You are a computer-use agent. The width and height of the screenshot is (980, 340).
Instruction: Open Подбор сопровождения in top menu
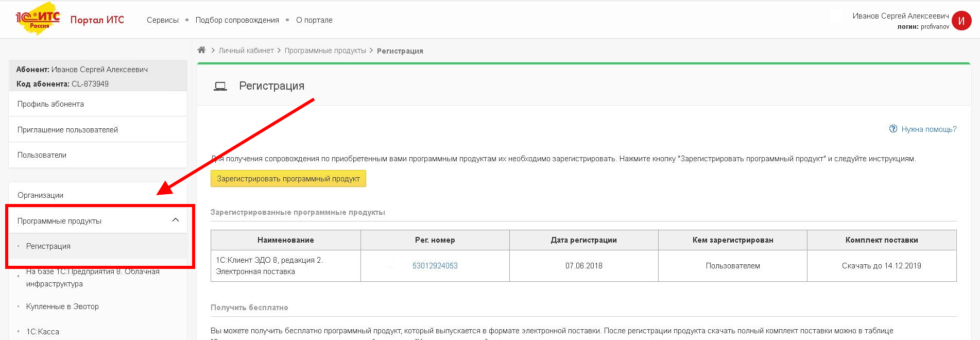coord(237,20)
